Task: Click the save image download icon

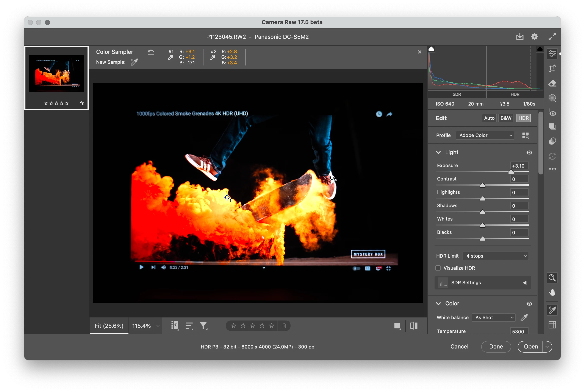Action: click(520, 37)
